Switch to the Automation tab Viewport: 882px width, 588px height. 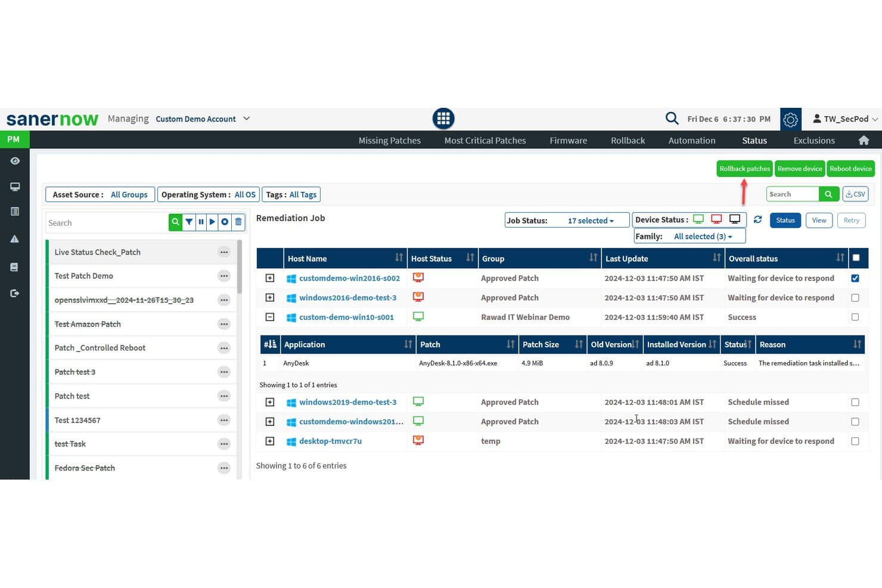pyautogui.click(x=692, y=141)
